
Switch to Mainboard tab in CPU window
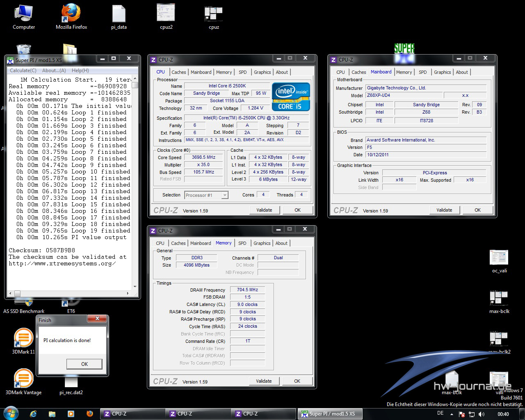[201, 72]
